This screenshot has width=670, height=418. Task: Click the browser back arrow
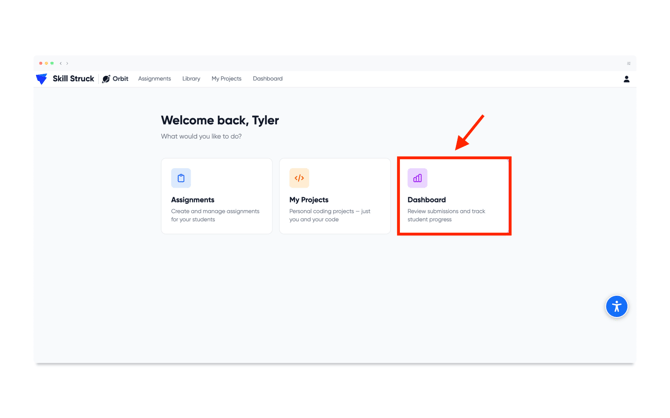(61, 63)
